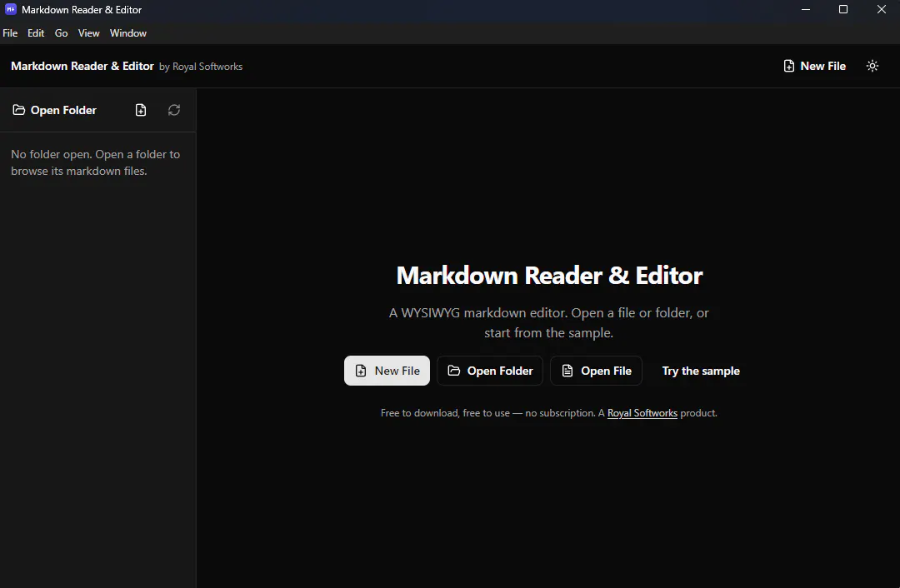Open the File menu

click(10, 33)
